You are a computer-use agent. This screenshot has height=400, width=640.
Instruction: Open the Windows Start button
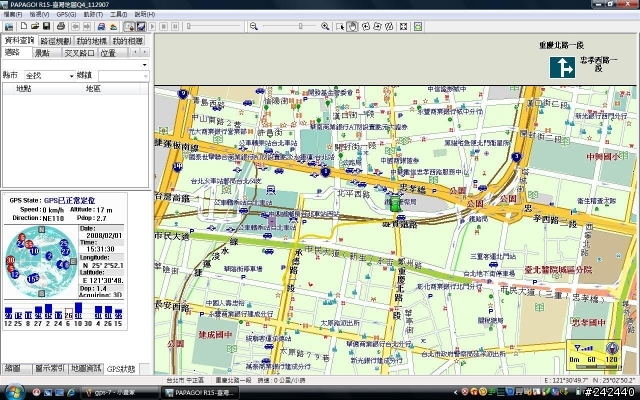15,392
